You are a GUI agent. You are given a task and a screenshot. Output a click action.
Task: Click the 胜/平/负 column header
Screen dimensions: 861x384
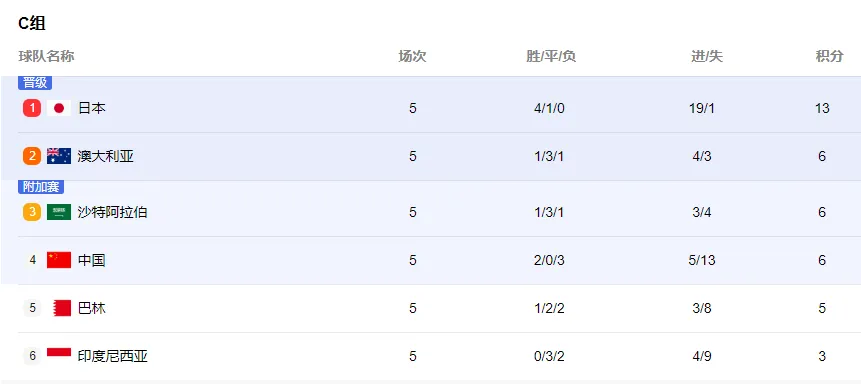551,56
